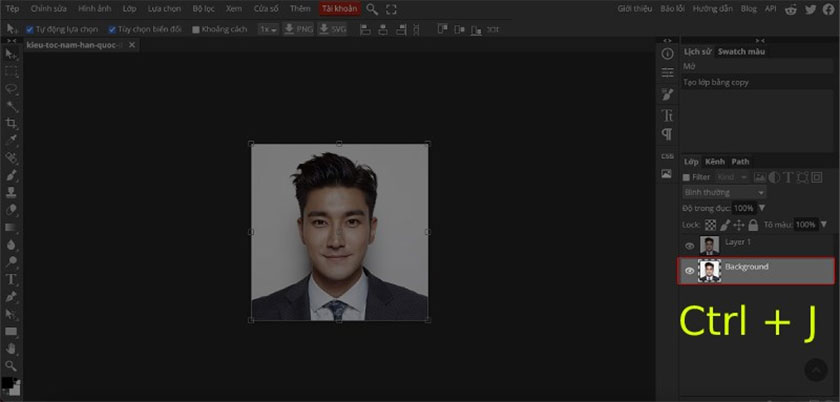Open the Facebook icon link
This screenshot has width=840, height=402.
point(828,9)
